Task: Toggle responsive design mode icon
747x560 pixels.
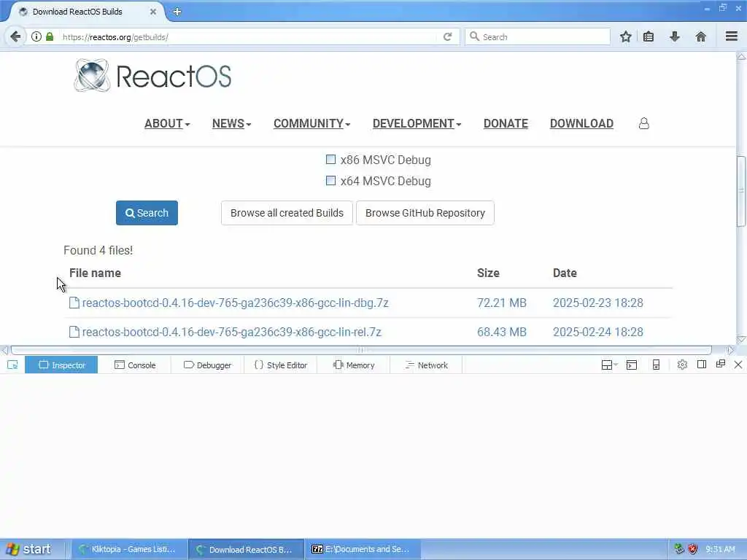Action: (x=656, y=365)
